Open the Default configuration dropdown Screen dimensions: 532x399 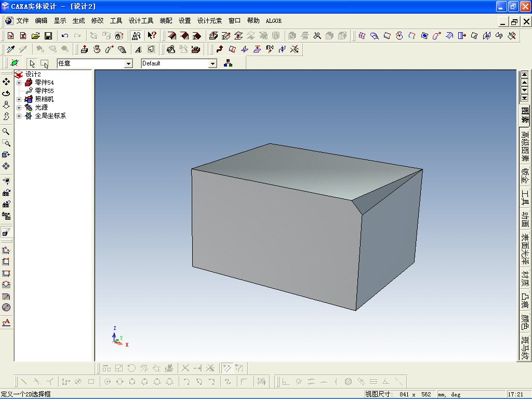pos(212,63)
